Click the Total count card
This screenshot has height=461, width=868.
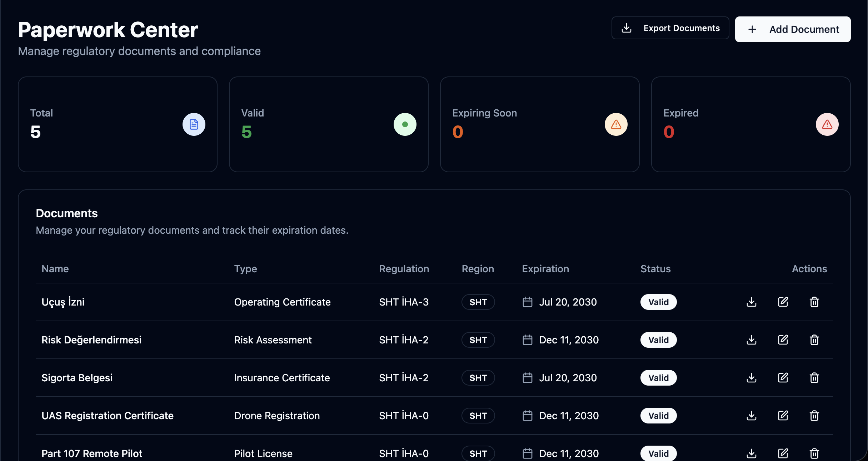click(118, 124)
